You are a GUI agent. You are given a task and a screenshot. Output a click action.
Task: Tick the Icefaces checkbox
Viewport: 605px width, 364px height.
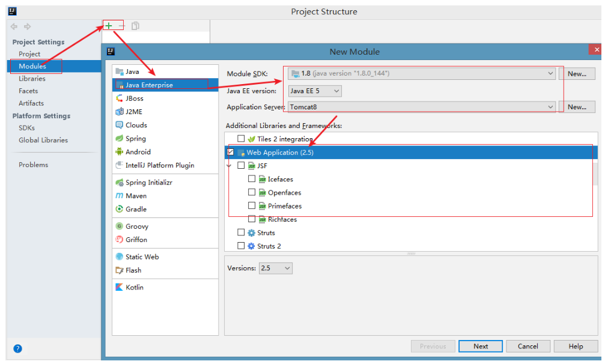click(252, 178)
